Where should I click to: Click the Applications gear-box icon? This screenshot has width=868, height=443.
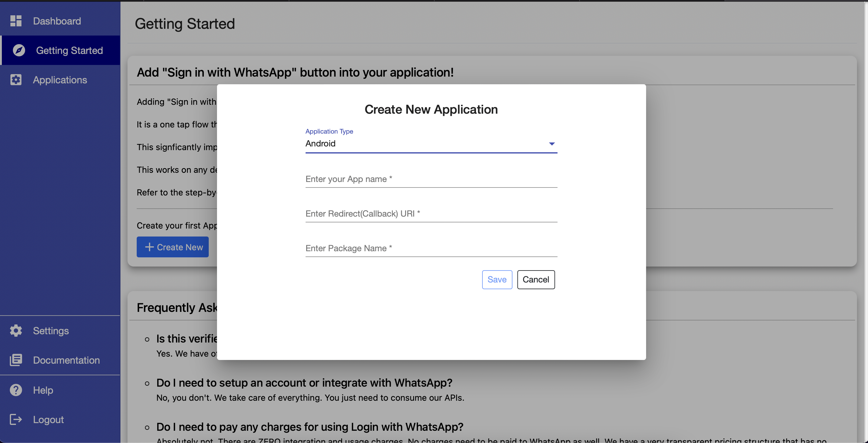pos(16,80)
